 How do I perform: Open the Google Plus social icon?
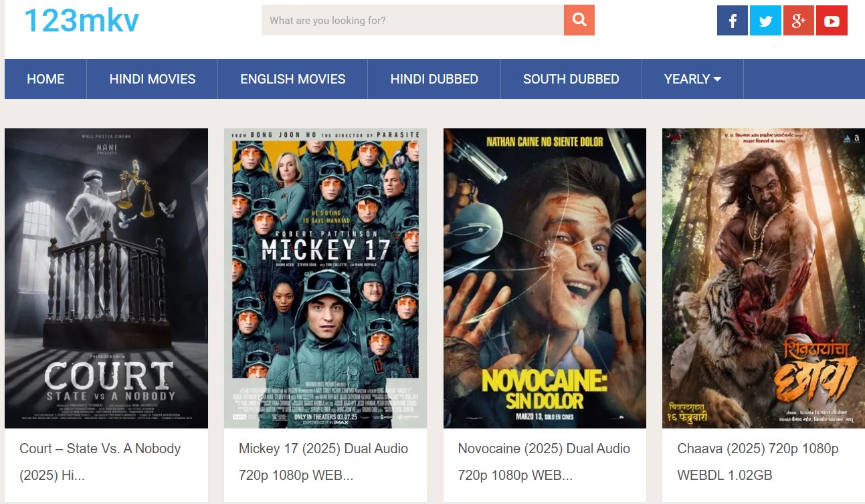click(x=798, y=21)
